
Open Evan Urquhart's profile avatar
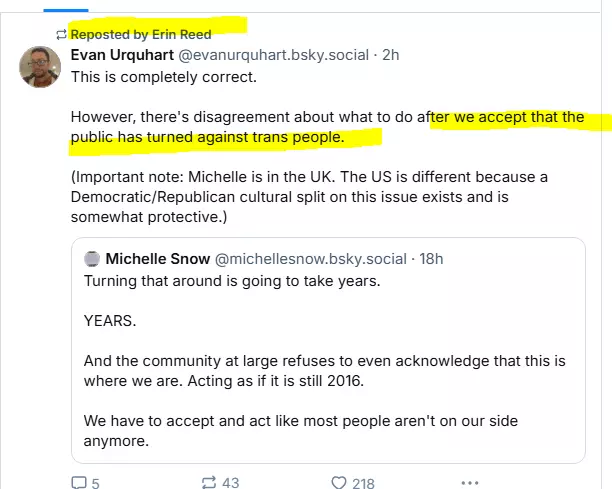41,66
